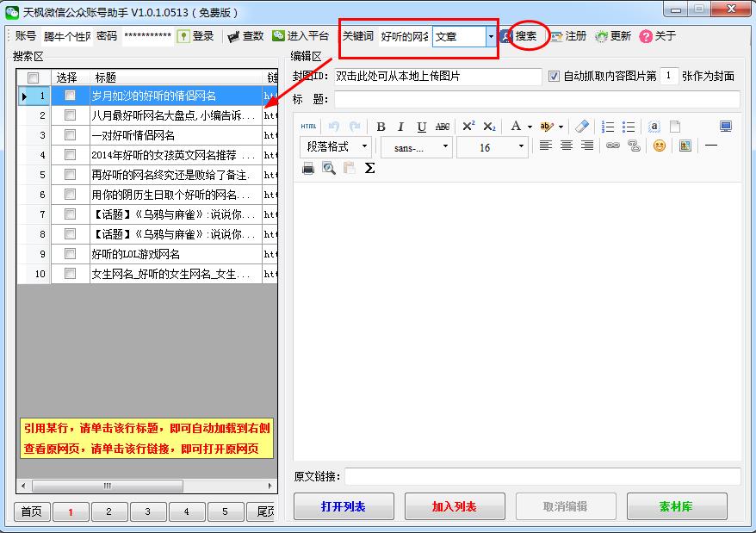756x533 pixels.
Task: Click the 标题 title input field
Action: [x=536, y=99]
